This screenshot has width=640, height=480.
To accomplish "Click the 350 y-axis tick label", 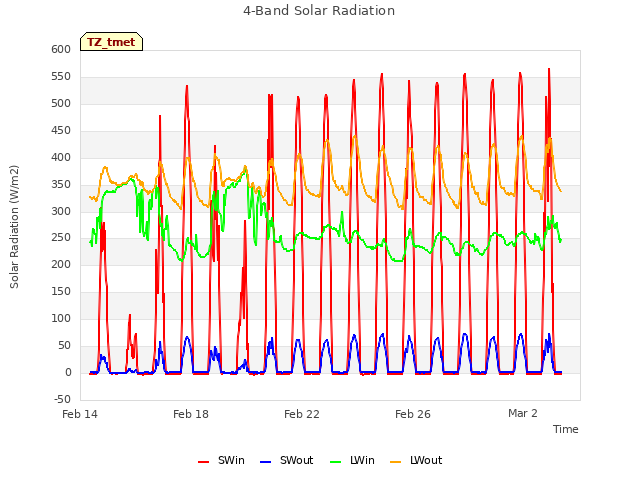I will (x=61, y=184).
